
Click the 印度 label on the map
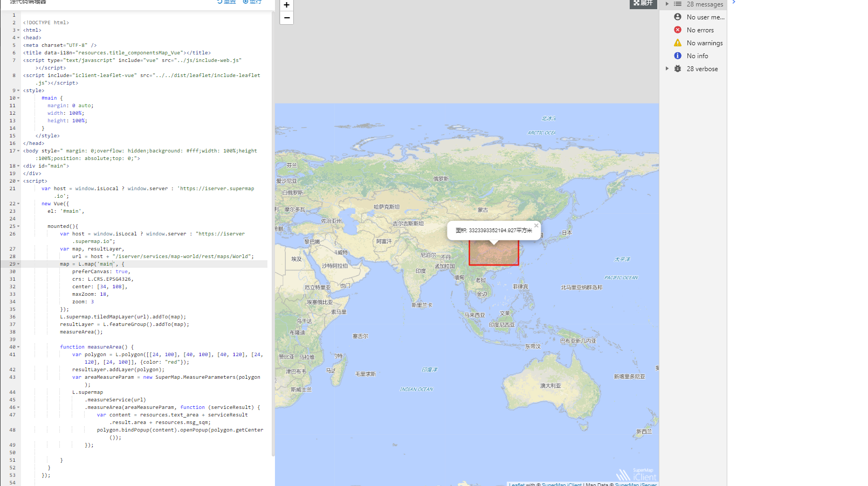tap(421, 271)
